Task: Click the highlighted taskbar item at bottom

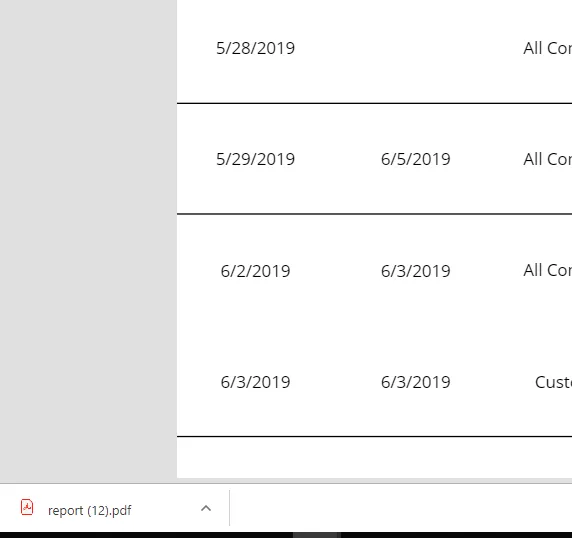Action: pyautogui.click(x=317, y=535)
